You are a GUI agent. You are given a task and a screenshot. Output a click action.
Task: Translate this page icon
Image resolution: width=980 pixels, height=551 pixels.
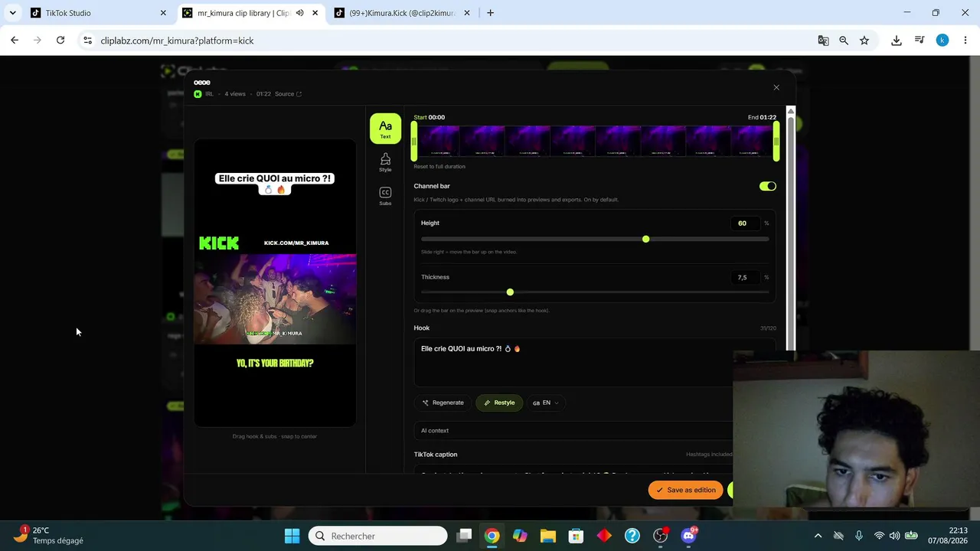click(823, 41)
